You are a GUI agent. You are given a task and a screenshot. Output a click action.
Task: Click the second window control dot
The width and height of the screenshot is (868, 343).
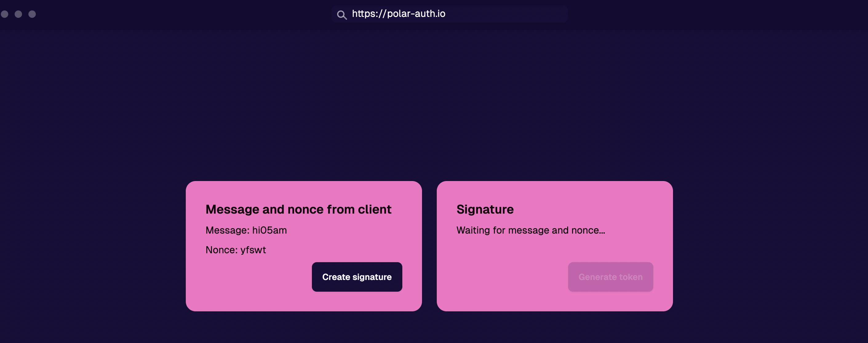(18, 14)
